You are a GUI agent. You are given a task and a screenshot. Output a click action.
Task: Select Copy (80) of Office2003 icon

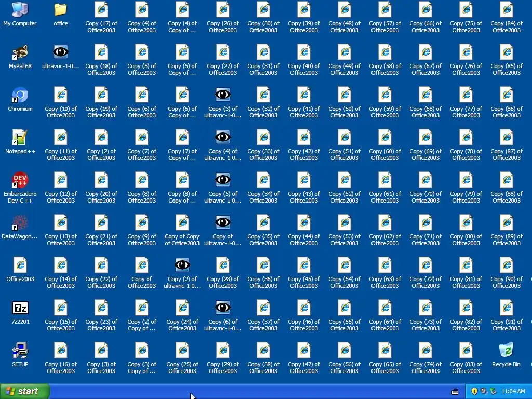[466, 222]
